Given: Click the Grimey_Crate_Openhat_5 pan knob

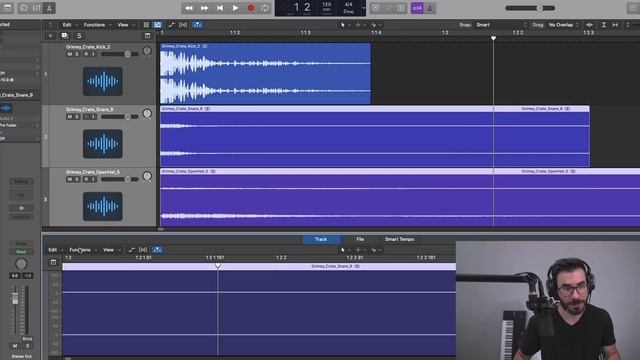Looking at the screenshot, I should tap(147, 176).
